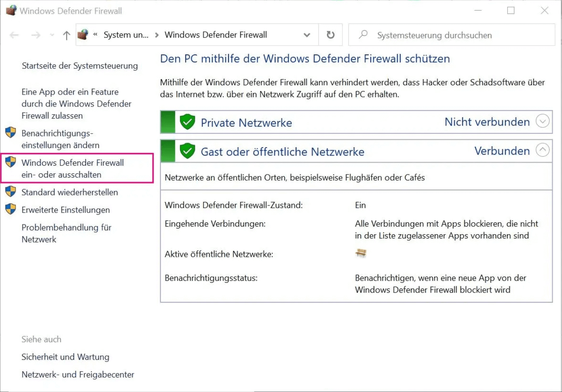Click the refresh icon next to the address bar

pos(330,34)
